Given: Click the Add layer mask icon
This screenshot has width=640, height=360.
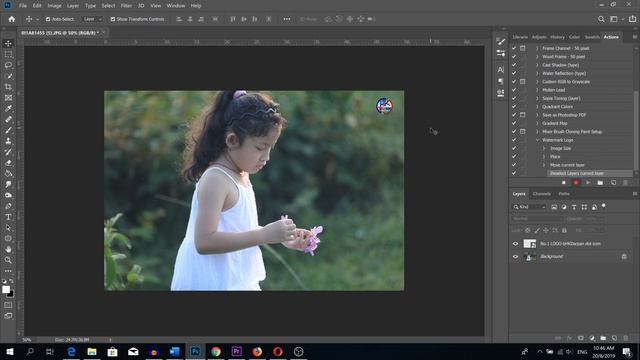Looking at the screenshot, I should click(581, 338).
